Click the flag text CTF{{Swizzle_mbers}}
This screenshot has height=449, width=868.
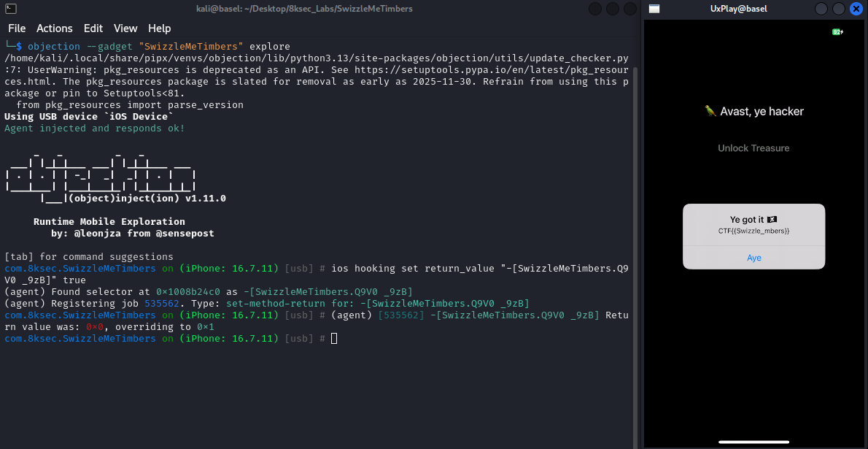(x=753, y=231)
